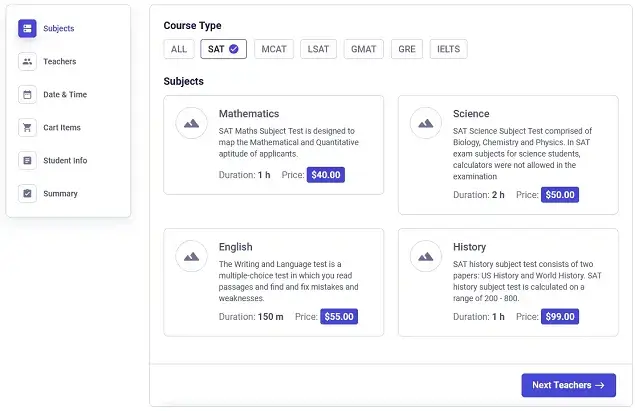This screenshot has height=411, width=635.
Task: Select the Science subject card title
Action: pyautogui.click(x=471, y=114)
